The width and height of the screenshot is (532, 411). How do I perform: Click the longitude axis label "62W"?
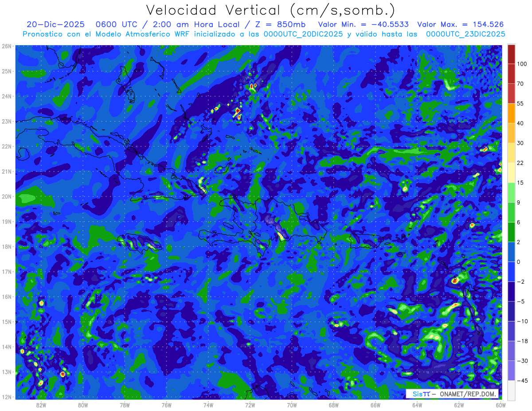[x=459, y=405]
